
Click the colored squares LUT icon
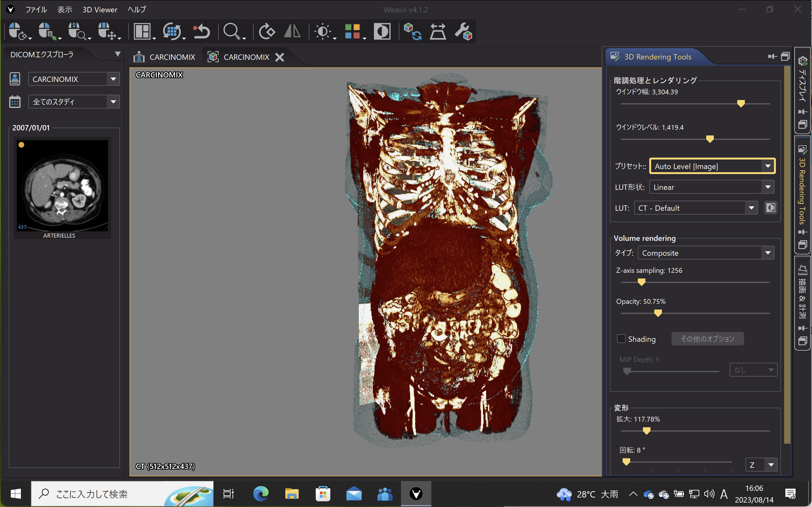click(x=352, y=32)
